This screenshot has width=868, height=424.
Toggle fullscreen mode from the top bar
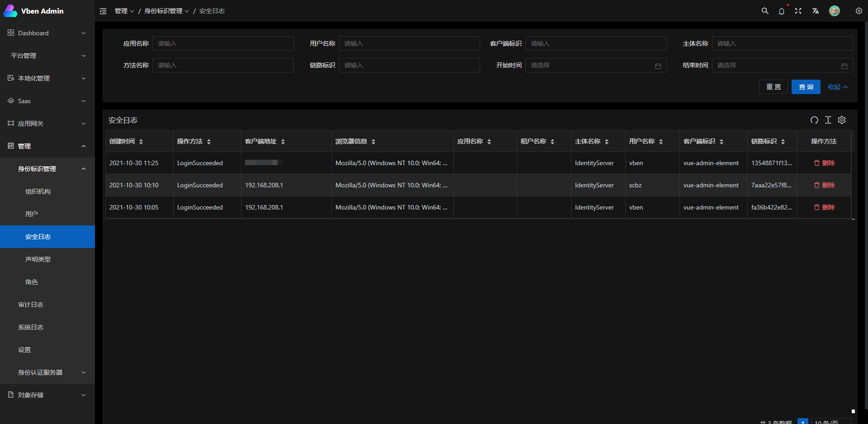coord(798,11)
